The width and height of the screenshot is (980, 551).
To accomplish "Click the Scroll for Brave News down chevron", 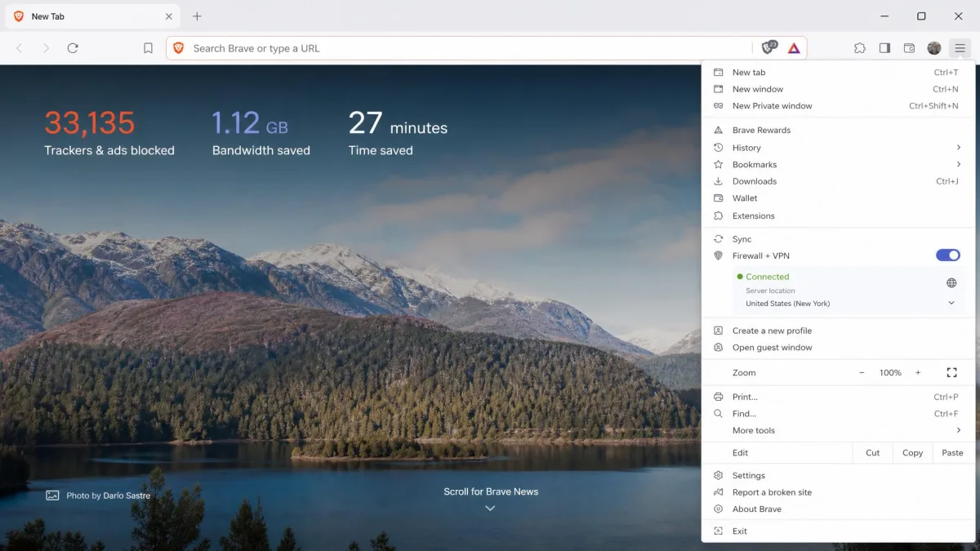I will click(x=490, y=508).
